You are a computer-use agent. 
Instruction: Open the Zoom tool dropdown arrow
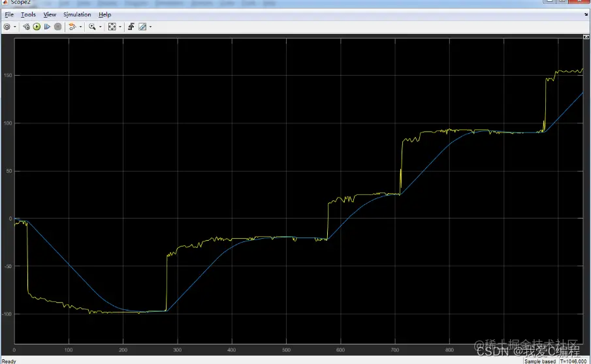click(101, 27)
